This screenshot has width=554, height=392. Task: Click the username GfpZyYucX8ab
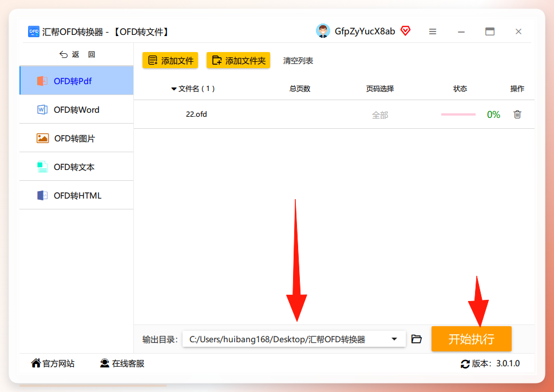point(365,31)
